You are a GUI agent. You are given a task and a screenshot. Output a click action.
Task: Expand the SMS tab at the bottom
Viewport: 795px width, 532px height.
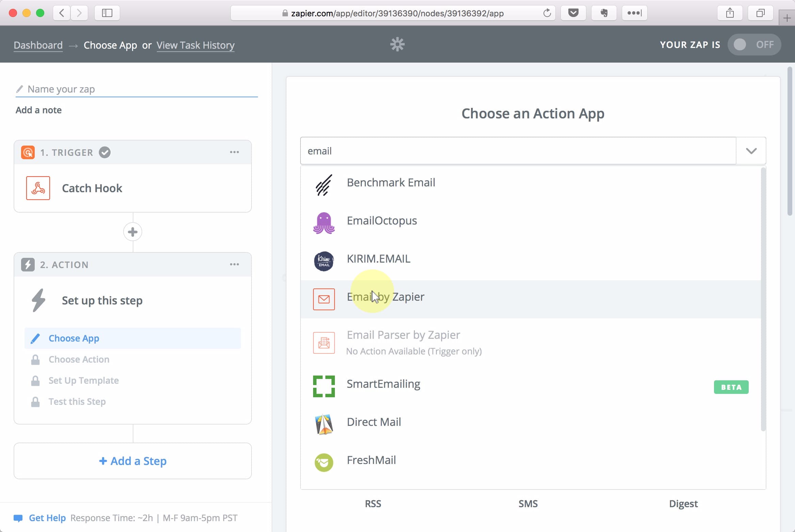[527, 503]
